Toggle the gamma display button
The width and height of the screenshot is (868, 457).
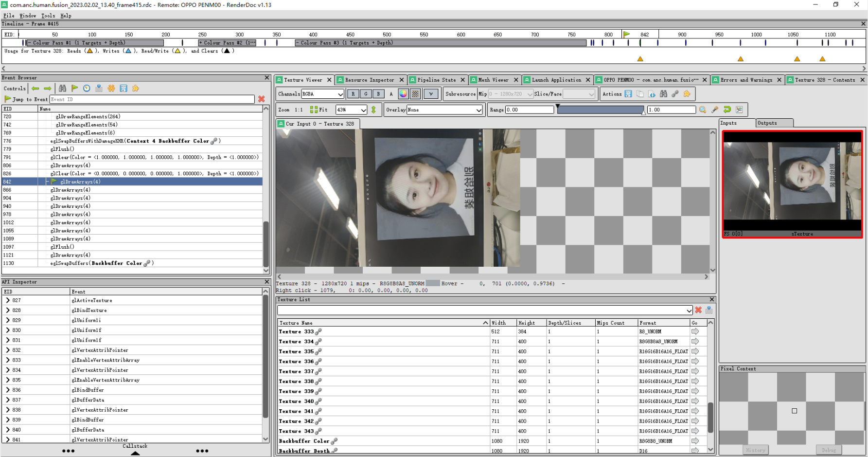tap(431, 94)
